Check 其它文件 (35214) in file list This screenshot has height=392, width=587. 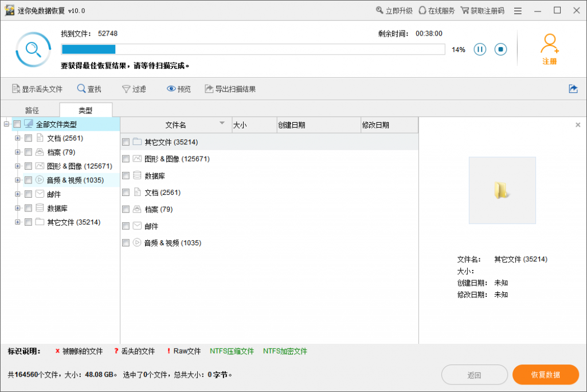[x=126, y=142]
